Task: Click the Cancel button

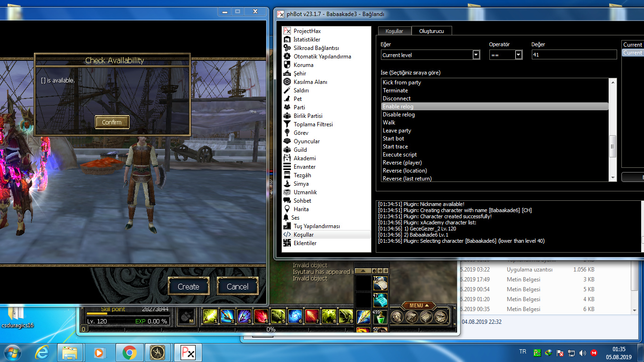Action: point(237,287)
